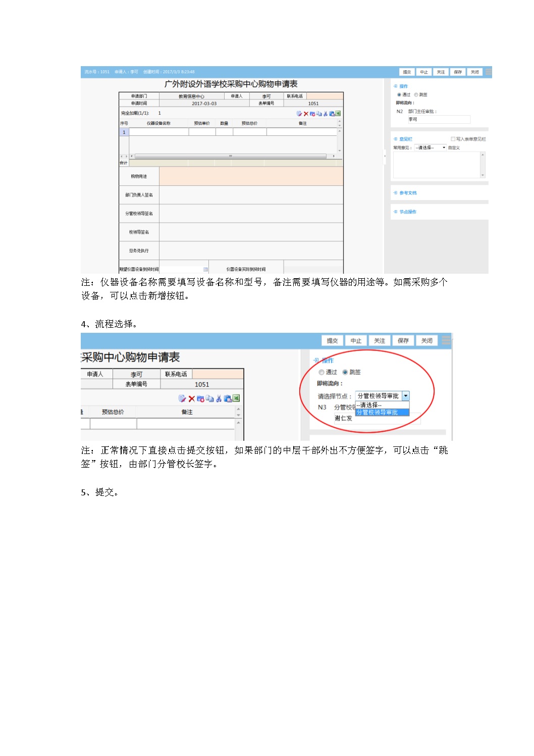
Task: Click the 保存 button in the lower enlarged screenshot
Action: 403,341
